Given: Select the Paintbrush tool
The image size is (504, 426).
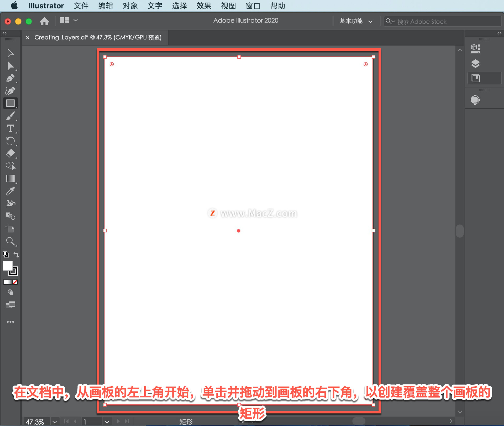Looking at the screenshot, I should 10,116.
